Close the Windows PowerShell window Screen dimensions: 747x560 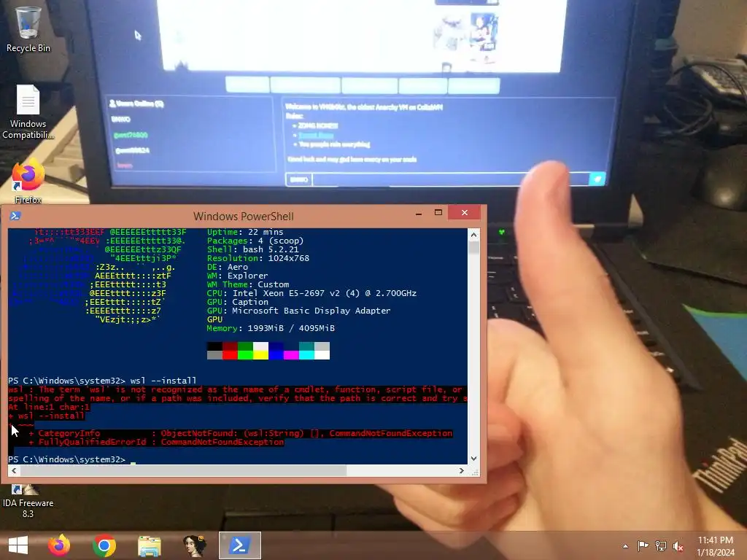[465, 212]
